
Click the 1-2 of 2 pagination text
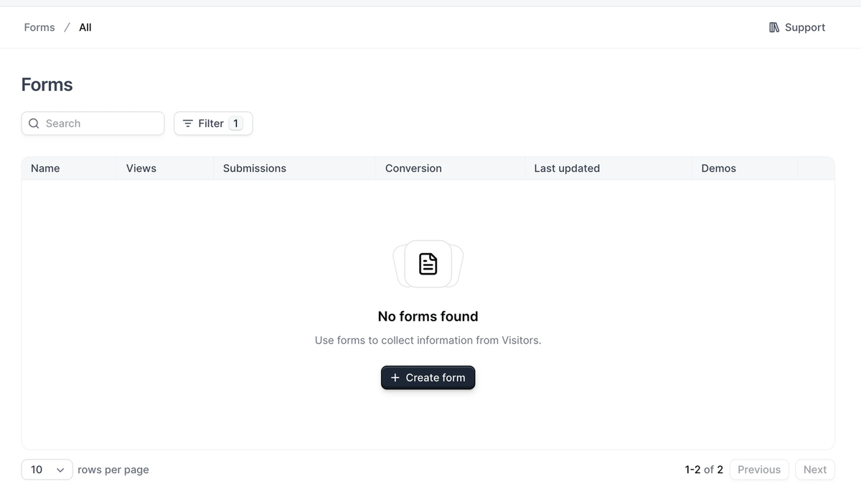tap(704, 470)
